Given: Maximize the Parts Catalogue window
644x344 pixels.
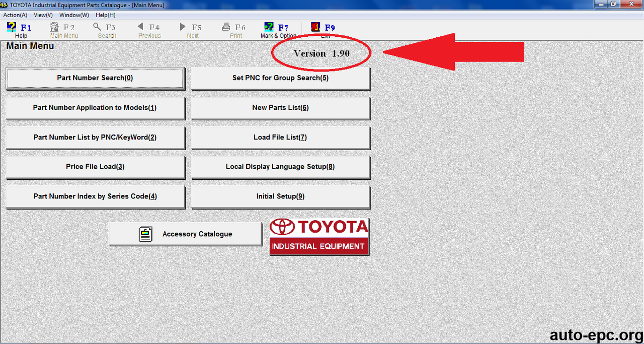Looking at the screenshot, I should pos(613,4).
